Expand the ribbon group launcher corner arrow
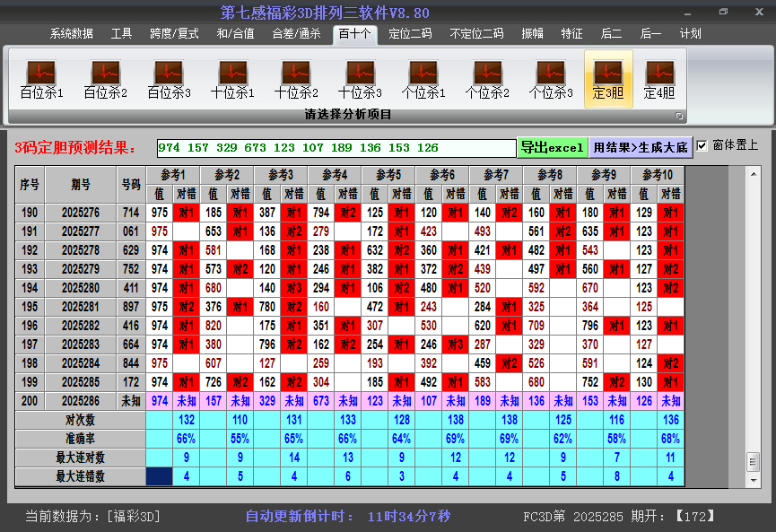This screenshot has height=532, width=776. (679, 116)
